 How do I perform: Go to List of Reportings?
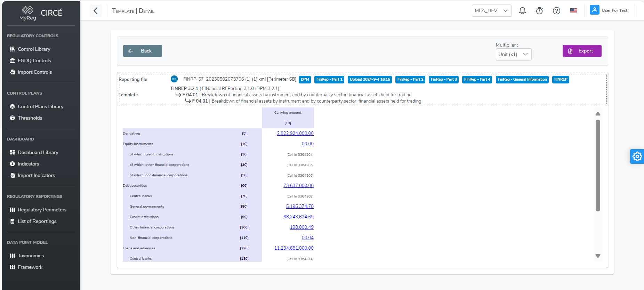pos(37,221)
